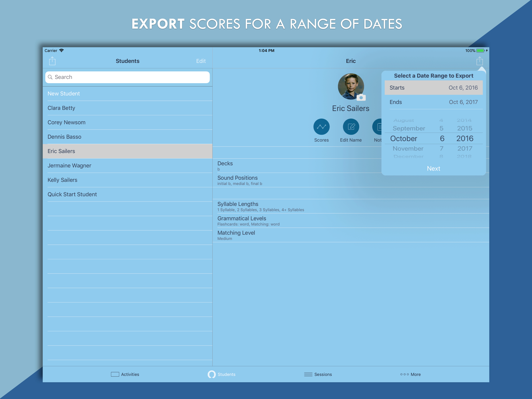This screenshot has width=532, height=399.
Task: Tap Edit in Students header
Action: (201, 61)
